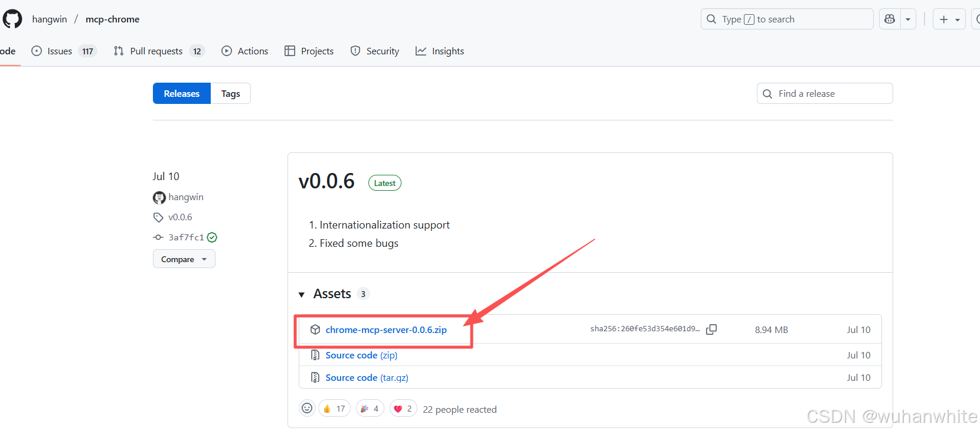This screenshot has width=980, height=434.
Task: Download Source code (zip)
Action: (361, 355)
